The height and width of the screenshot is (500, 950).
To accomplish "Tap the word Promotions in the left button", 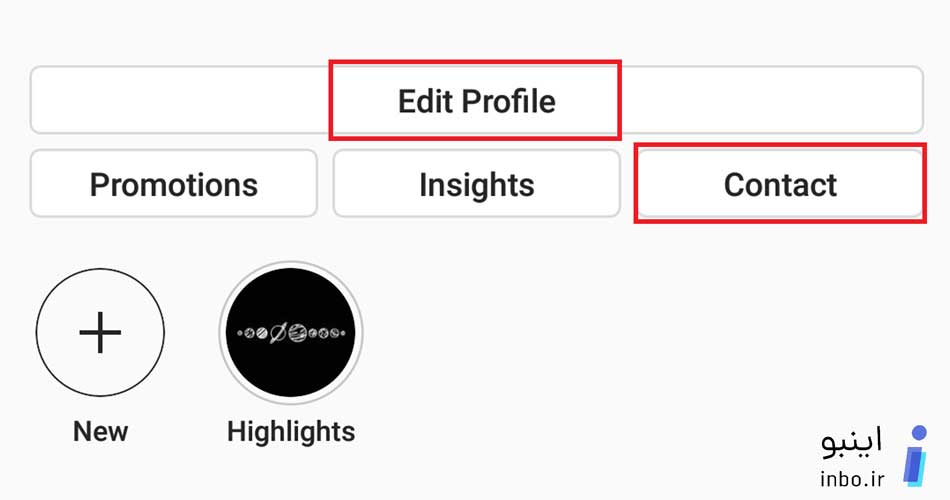I will pos(174,184).
